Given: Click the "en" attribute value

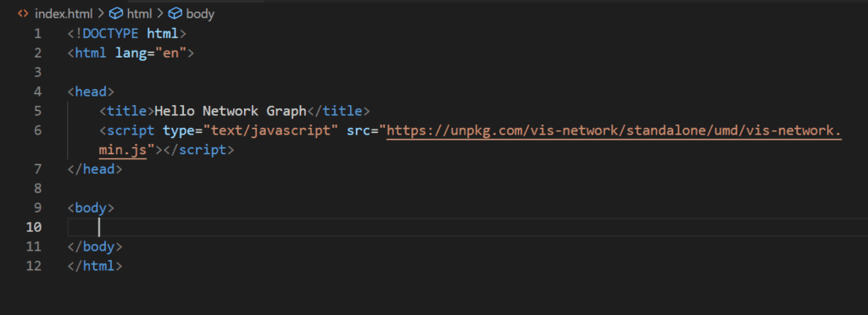Looking at the screenshot, I should (x=170, y=53).
